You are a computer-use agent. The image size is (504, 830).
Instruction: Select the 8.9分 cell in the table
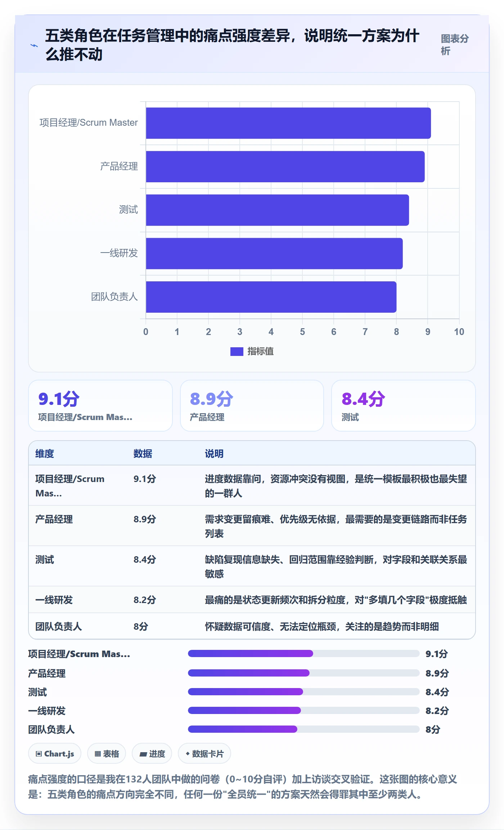pyautogui.click(x=145, y=519)
